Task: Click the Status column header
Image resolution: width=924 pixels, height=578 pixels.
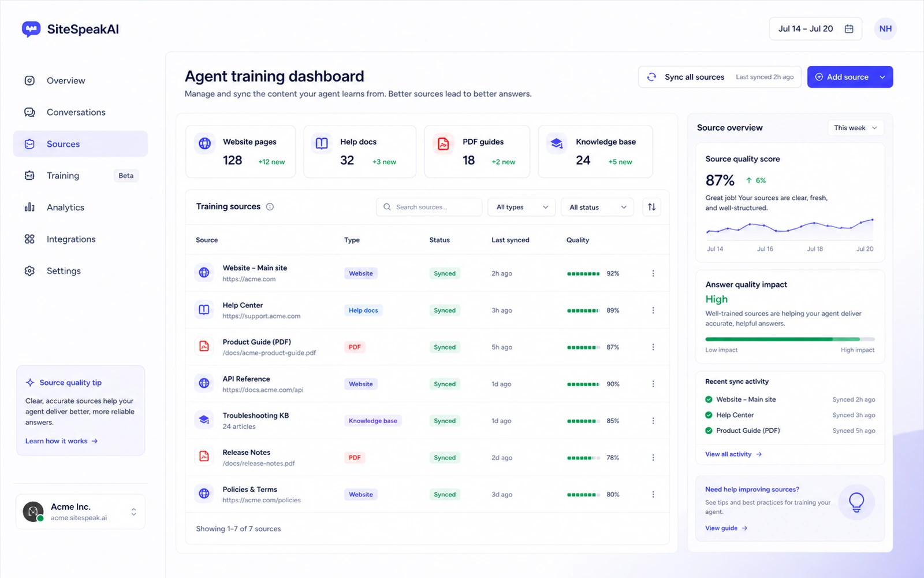Action: [439, 240]
